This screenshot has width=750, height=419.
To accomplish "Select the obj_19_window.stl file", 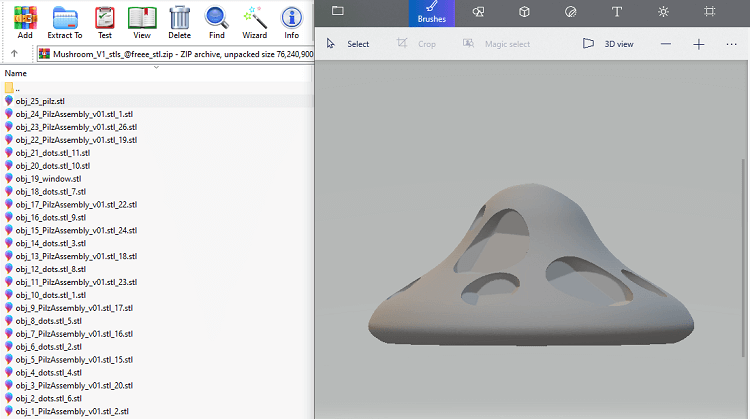I will (x=48, y=179).
